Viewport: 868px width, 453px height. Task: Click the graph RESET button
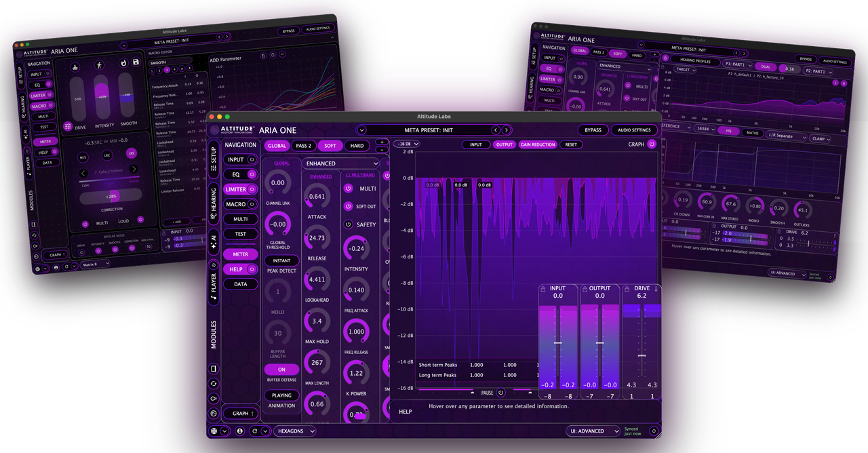pyautogui.click(x=571, y=144)
